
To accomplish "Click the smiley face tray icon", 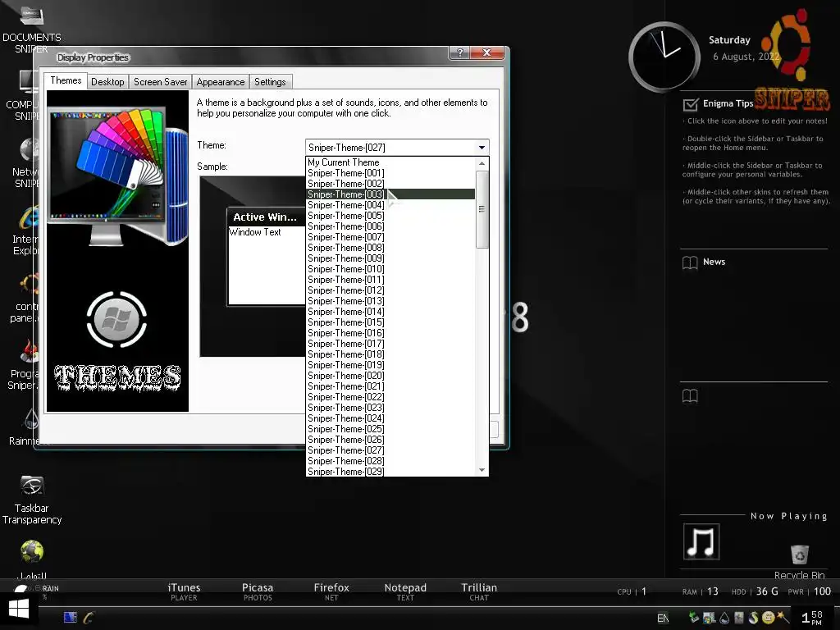I will click(768, 618).
